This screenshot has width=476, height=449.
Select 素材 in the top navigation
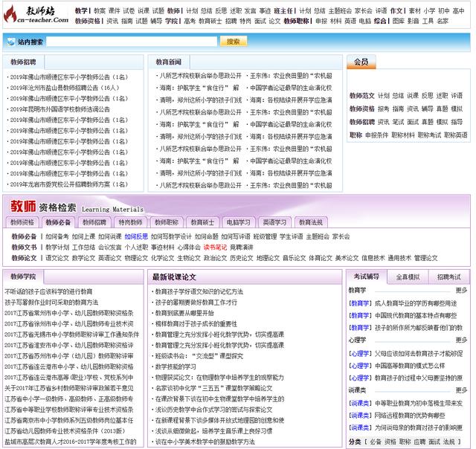(415, 11)
